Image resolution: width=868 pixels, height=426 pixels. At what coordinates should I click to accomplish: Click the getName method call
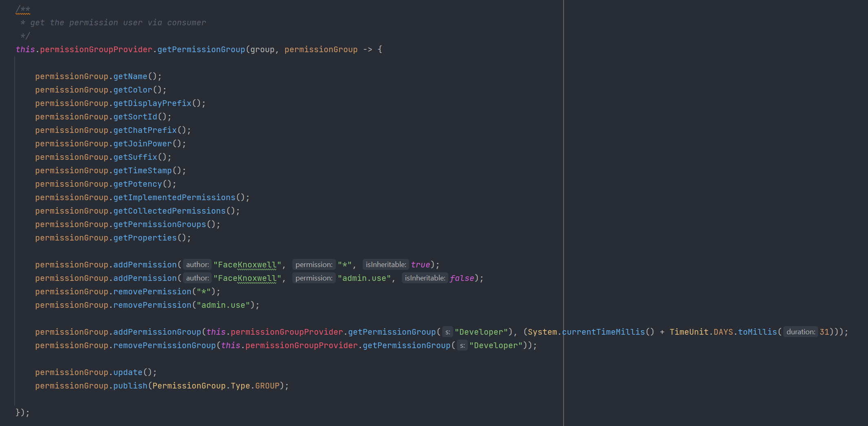(x=130, y=76)
